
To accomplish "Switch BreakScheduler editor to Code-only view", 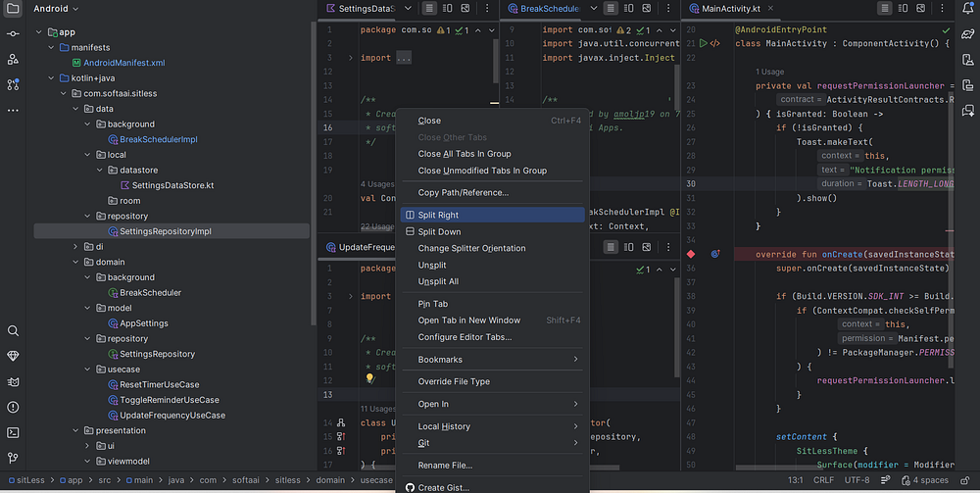I will [611, 8].
